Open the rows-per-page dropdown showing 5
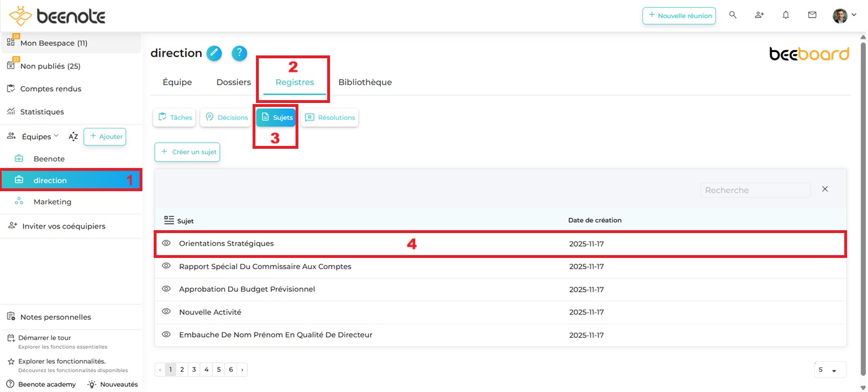 pos(830,370)
